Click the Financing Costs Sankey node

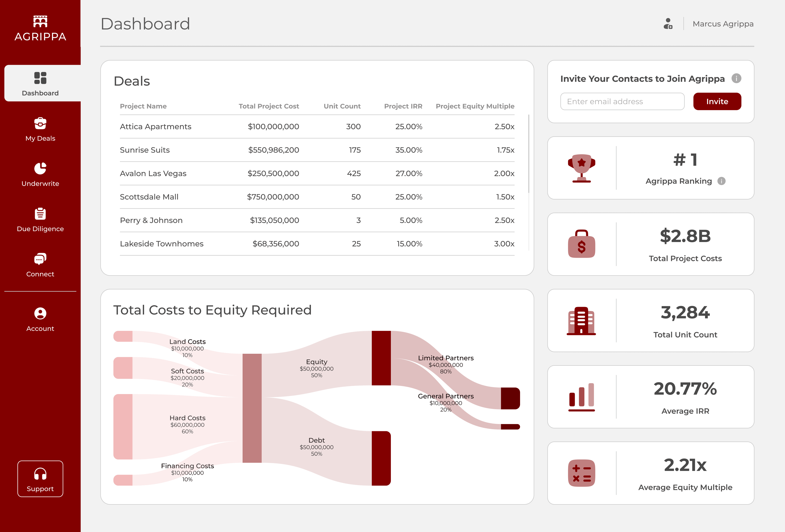(x=123, y=480)
